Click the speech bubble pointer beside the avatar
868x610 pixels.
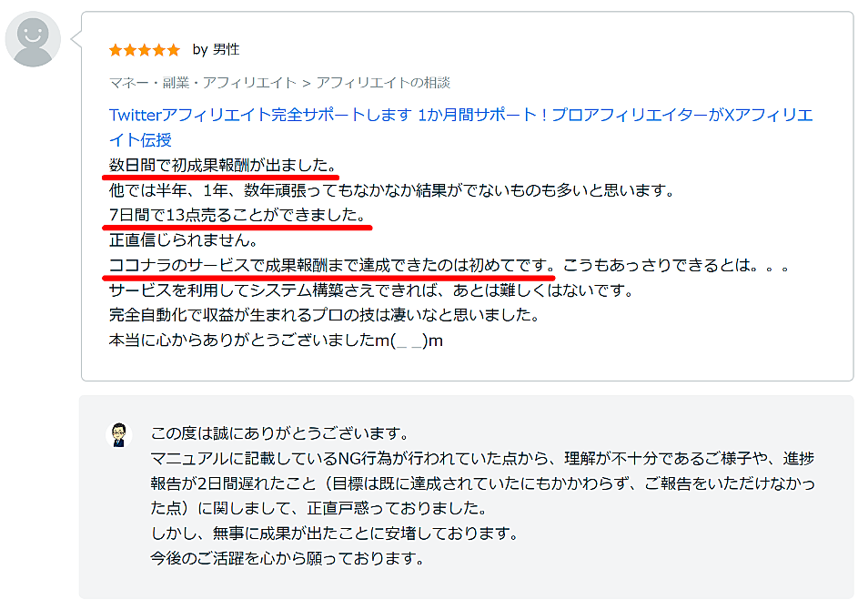[76, 39]
